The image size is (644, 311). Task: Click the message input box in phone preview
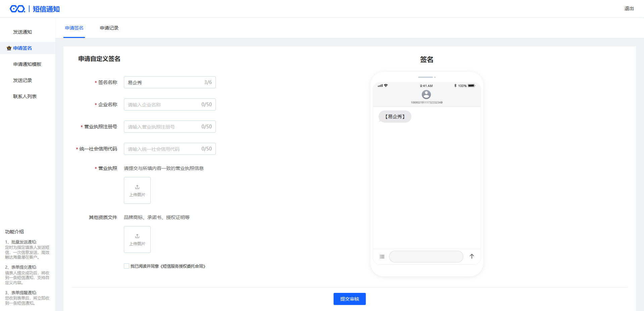(x=426, y=257)
